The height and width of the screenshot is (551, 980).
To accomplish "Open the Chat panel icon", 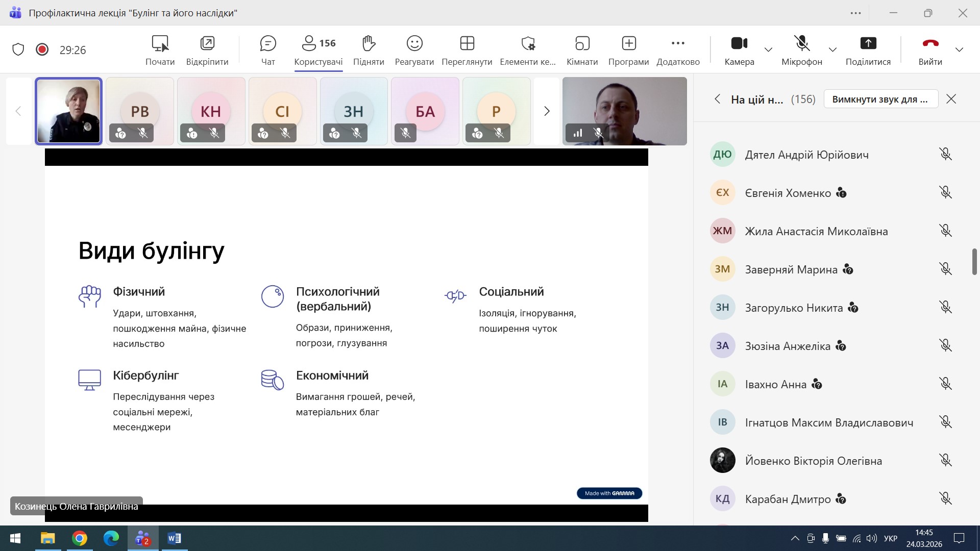I will (267, 44).
